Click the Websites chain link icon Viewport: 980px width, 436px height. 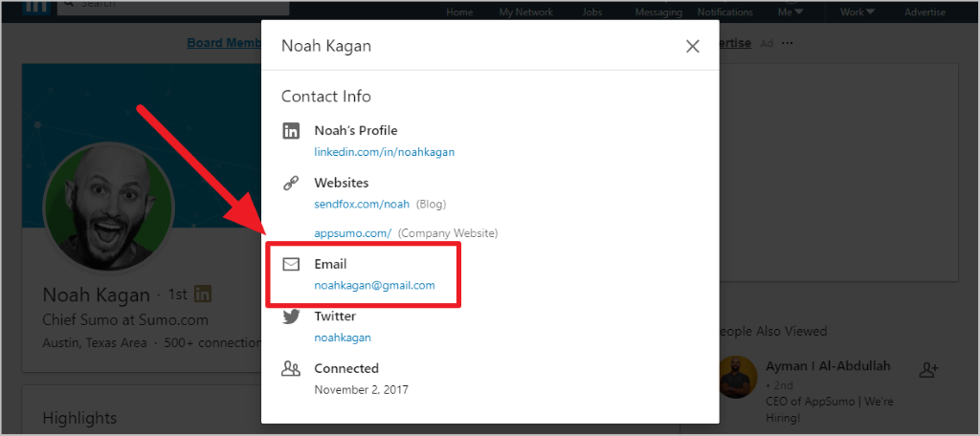pyautogui.click(x=291, y=183)
